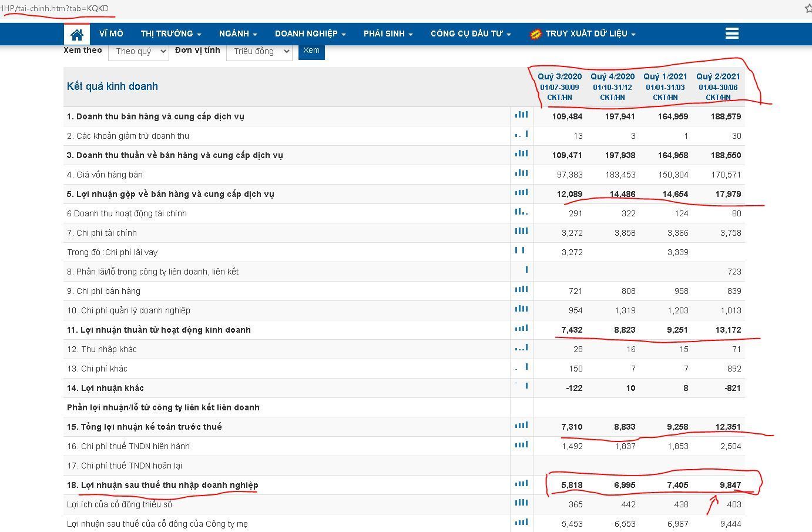Select value 9,847 in row 18
812x532 pixels.
point(730,485)
